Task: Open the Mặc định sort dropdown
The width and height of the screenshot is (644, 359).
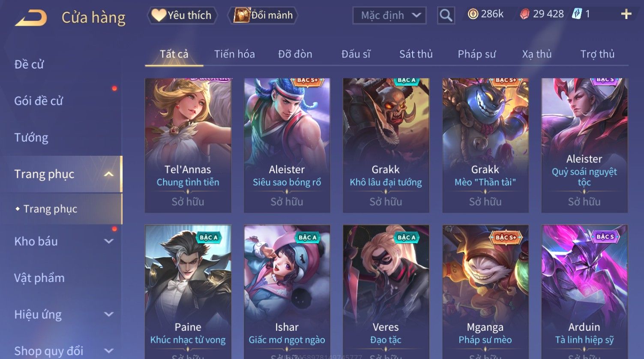Action: pos(389,15)
